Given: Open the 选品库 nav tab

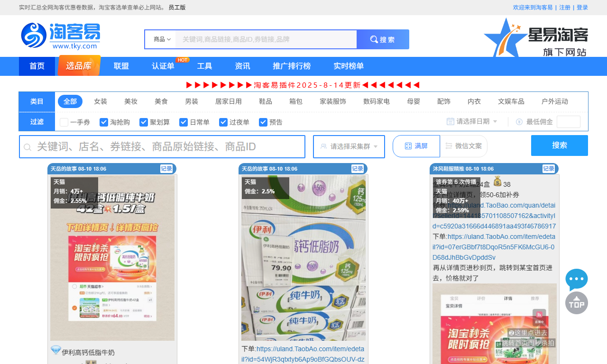Looking at the screenshot, I should 79,66.
